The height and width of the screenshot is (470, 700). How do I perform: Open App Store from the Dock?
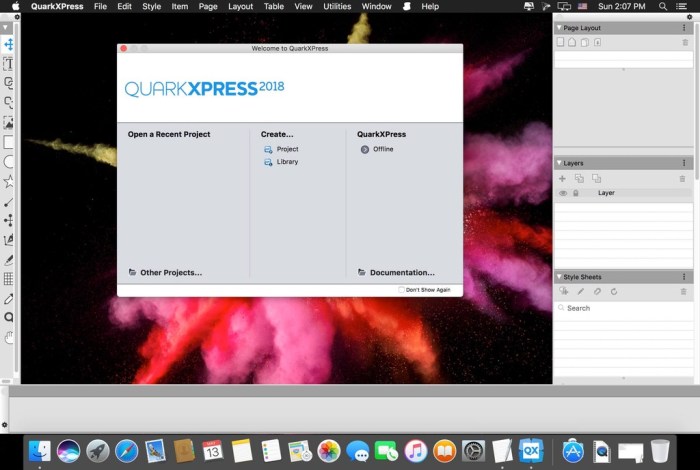pos(573,451)
